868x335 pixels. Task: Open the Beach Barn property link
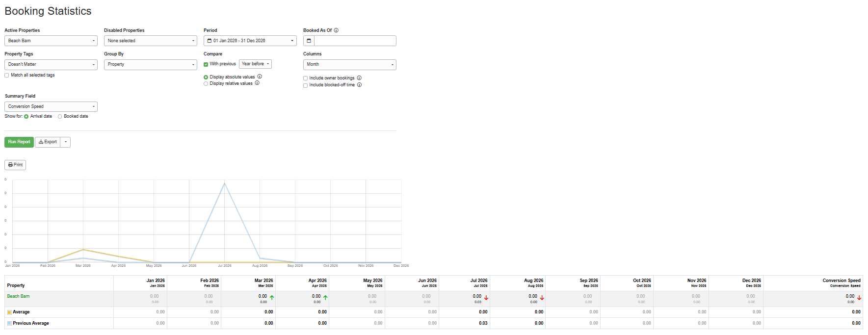18,296
